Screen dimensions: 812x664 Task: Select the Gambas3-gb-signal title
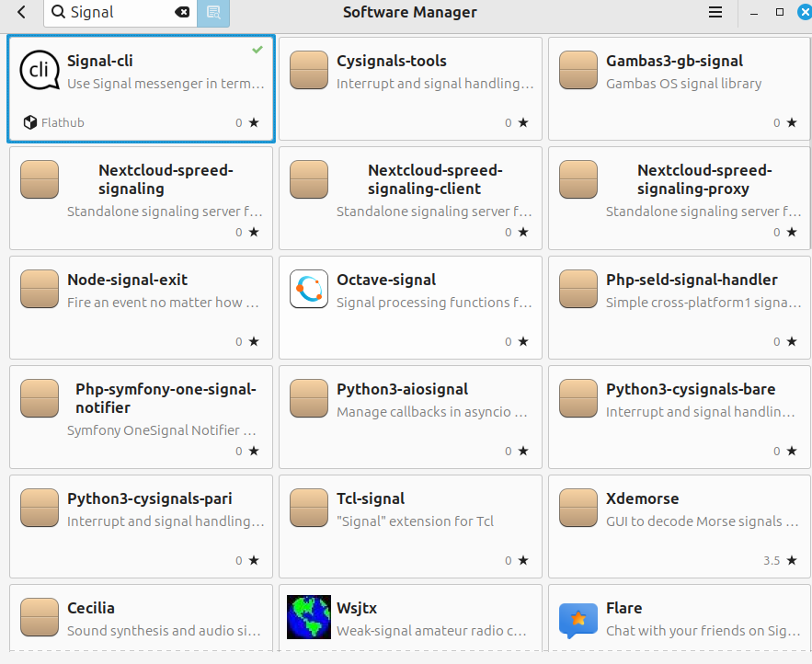(x=674, y=61)
